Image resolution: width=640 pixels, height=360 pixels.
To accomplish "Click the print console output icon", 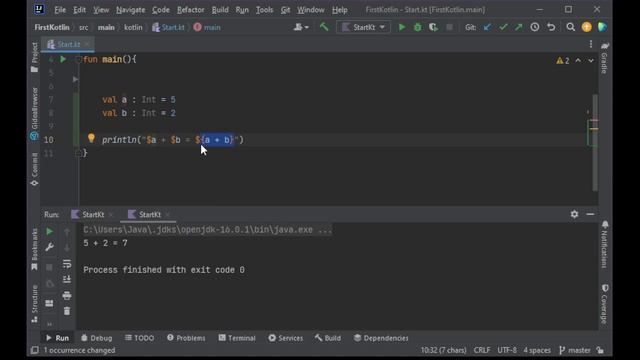I will (x=67, y=296).
